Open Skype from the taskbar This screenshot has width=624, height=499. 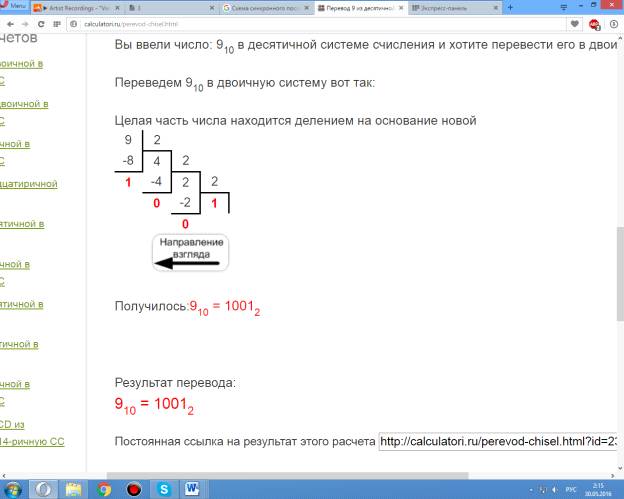pos(164,489)
